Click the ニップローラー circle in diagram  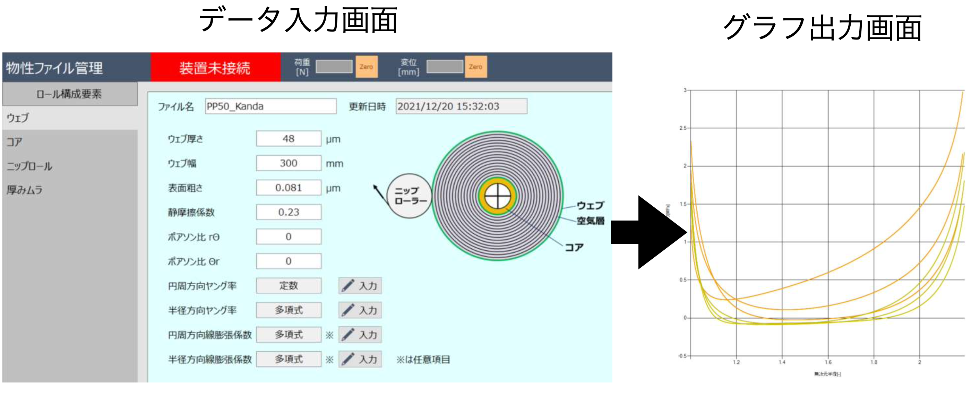coord(409,196)
